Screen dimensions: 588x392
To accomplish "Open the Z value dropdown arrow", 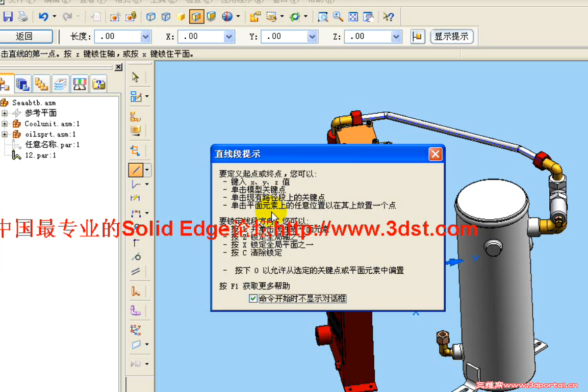I will tap(396, 36).
